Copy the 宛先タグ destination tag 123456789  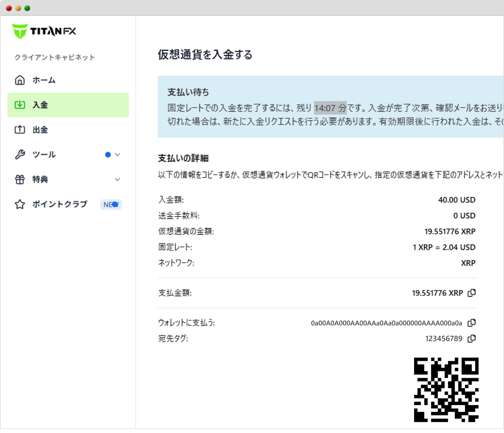[472, 339]
